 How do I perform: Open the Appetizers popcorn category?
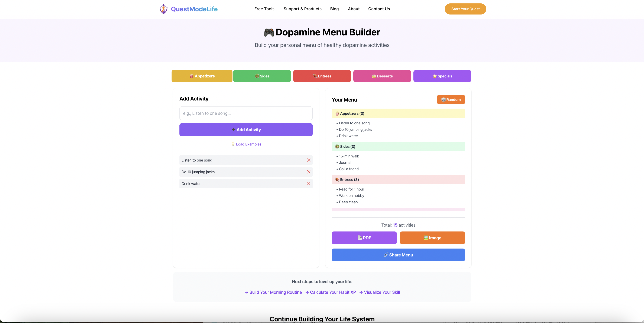(x=202, y=76)
